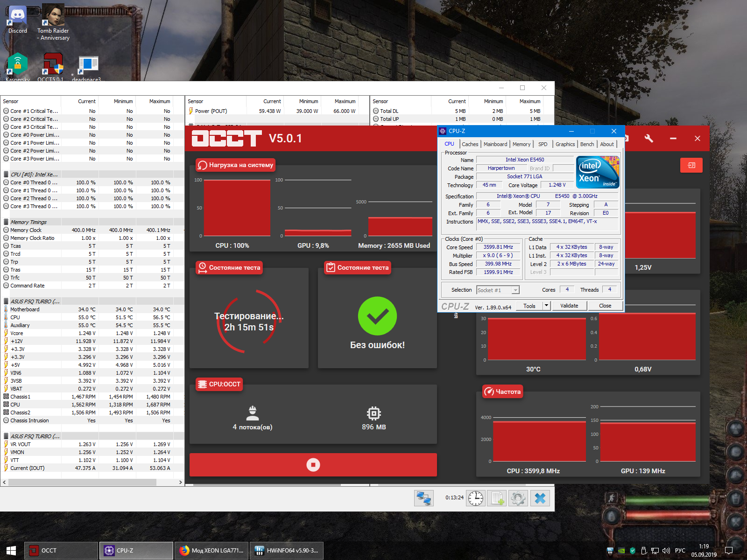
Task: Select the Chassis Intrusion sensor row
Action: (92, 420)
